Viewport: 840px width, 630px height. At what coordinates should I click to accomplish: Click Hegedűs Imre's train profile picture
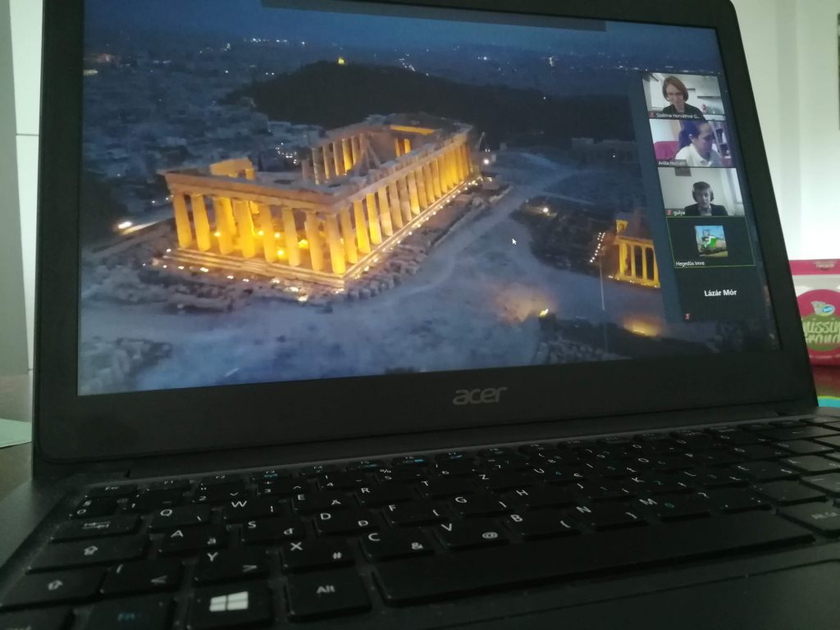[711, 240]
